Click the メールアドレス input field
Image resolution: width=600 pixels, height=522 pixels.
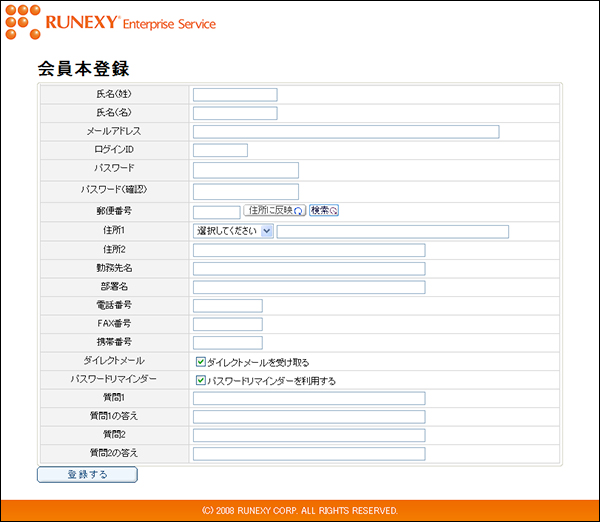tap(346, 132)
